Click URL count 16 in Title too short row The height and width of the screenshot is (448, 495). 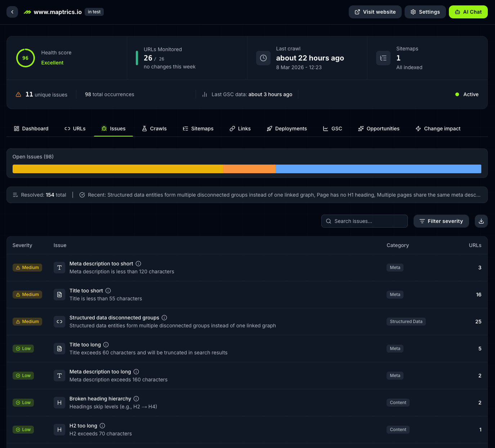(x=479, y=295)
